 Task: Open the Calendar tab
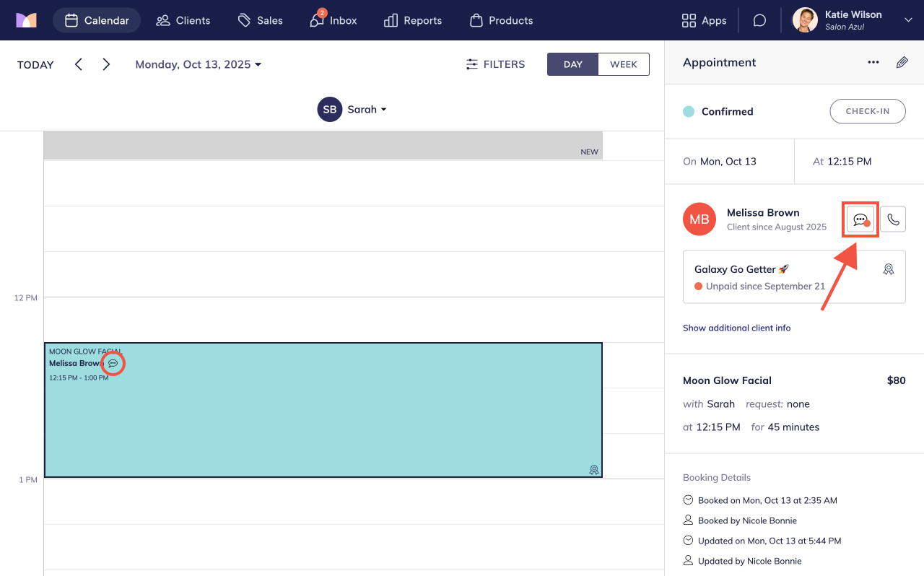coord(97,20)
